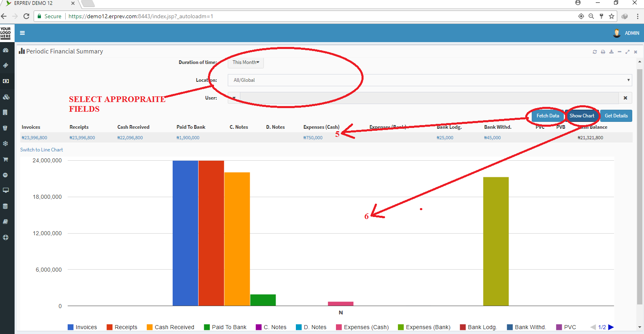Open the monitor screen sidebar icon

[x=6, y=190]
